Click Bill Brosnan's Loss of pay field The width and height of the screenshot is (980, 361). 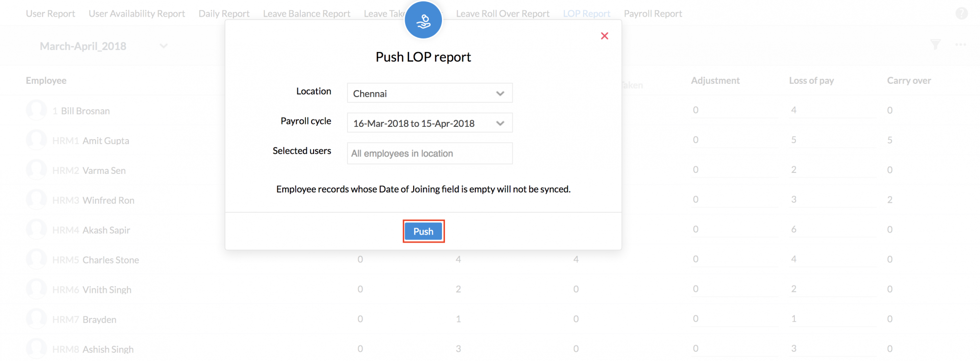pyautogui.click(x=833, y=110)
